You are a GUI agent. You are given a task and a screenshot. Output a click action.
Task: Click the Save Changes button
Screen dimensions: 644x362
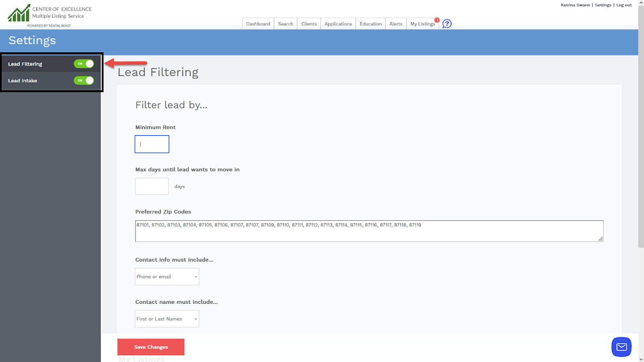(x=151, y=346)
